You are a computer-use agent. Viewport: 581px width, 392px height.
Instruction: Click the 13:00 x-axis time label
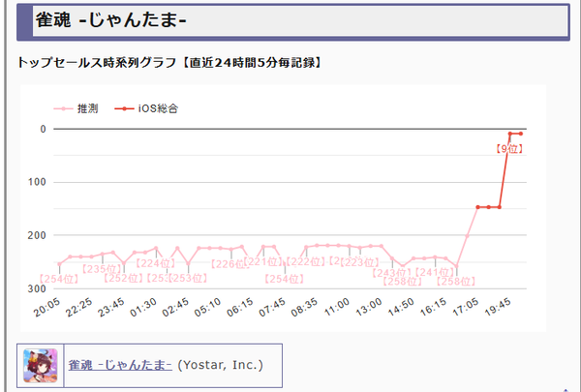pos(369,308)
